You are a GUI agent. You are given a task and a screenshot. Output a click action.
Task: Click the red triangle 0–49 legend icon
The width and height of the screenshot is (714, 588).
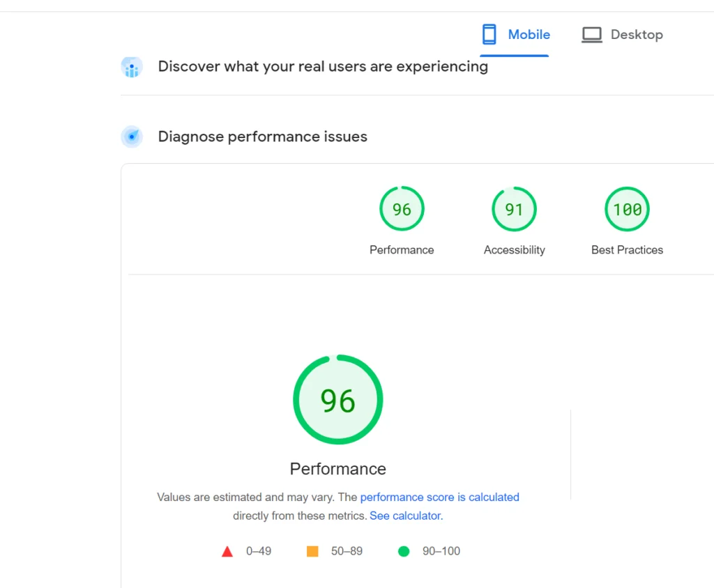pos(227,552)
